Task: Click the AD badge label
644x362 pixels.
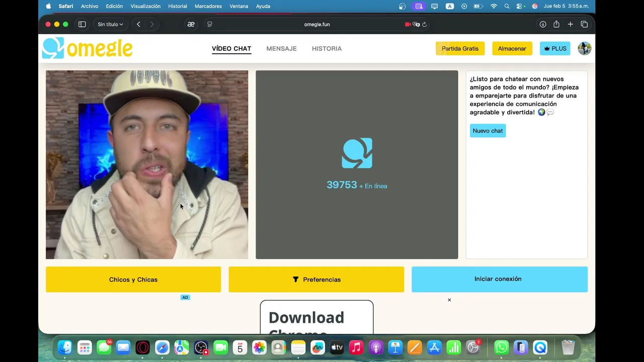Action: coord(185,297)
